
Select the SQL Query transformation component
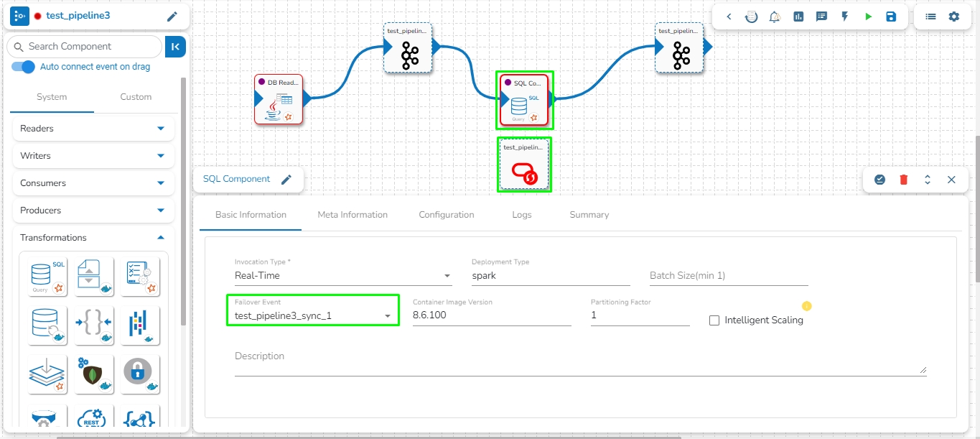coord(48,277)
